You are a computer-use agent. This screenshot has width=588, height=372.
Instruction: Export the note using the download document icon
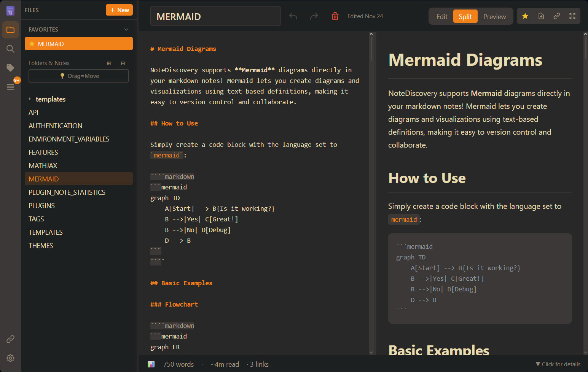pos(541,16)
